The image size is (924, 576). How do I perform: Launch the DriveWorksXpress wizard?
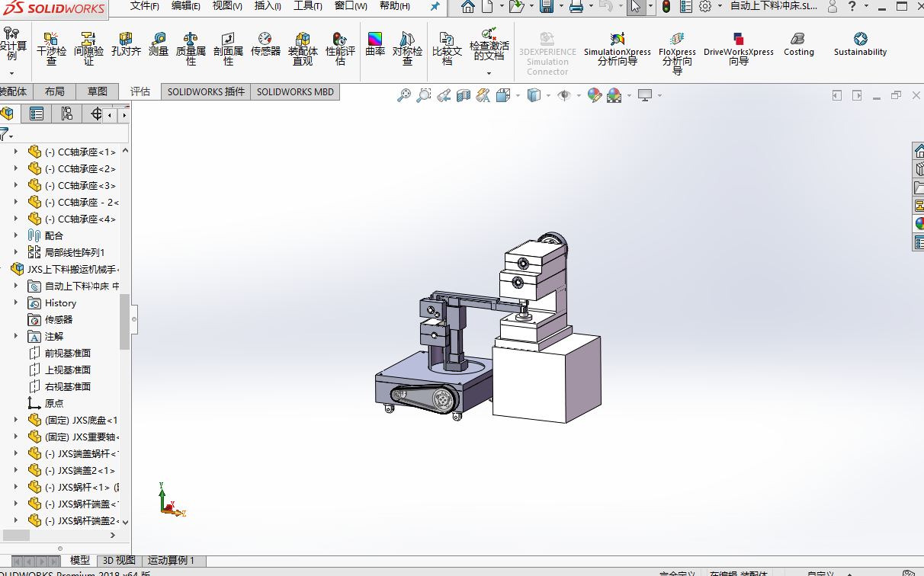click(738, 49)
